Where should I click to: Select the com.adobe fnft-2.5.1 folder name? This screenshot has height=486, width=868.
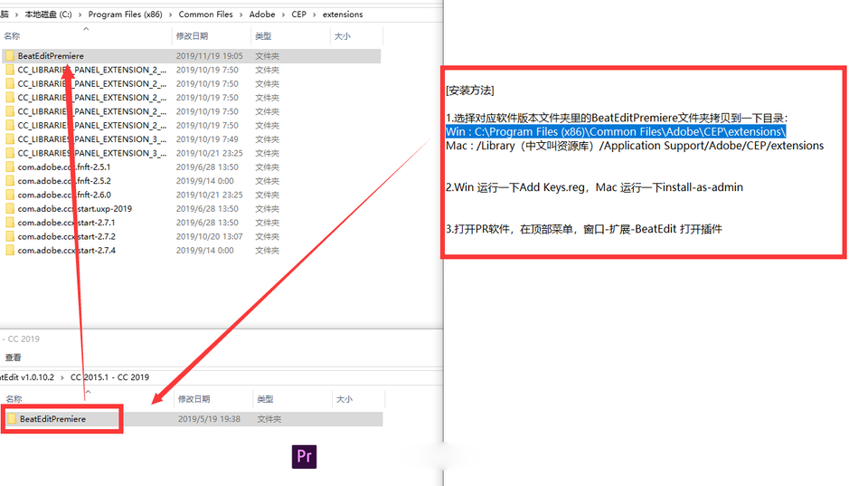64,167
